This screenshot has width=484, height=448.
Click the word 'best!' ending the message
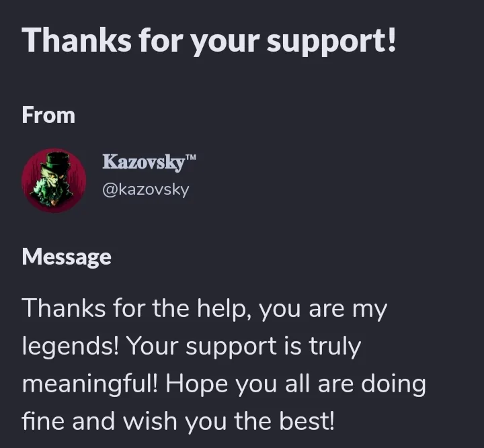[307, 421]
